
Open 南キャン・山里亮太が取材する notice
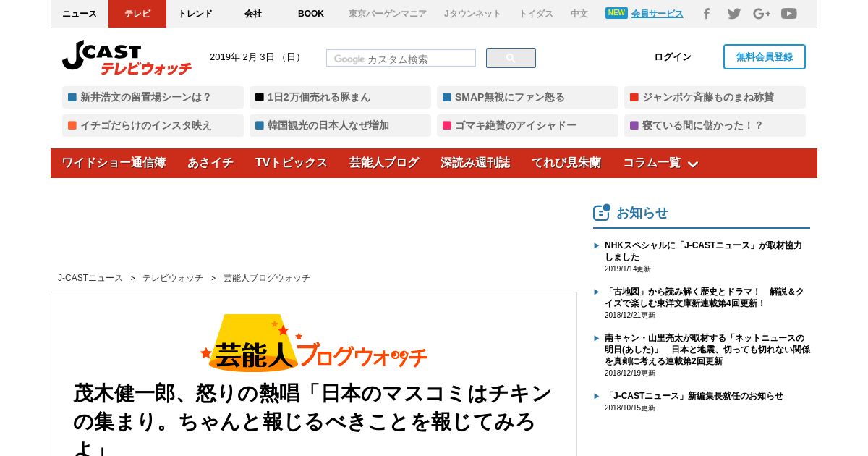pos(707,350)
